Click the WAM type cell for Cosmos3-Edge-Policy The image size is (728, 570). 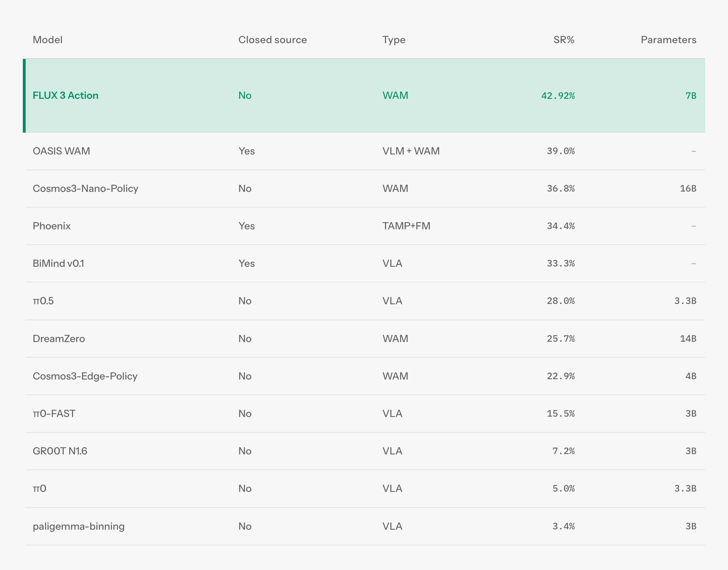[395, 376]
